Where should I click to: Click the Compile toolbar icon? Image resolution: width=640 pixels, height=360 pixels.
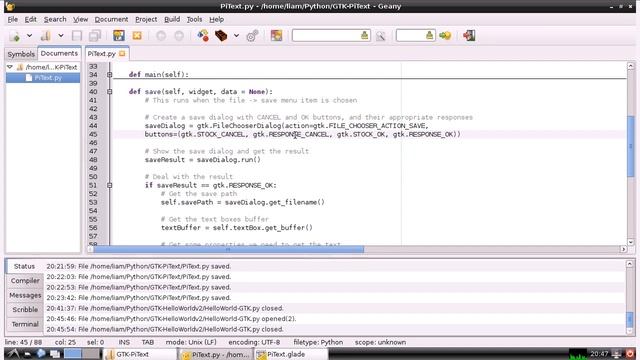[203, 36]
